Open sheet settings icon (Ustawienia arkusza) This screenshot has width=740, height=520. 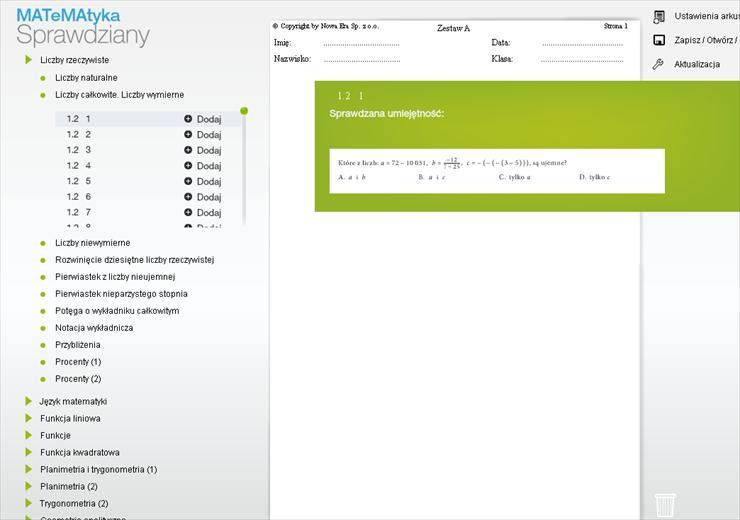(659, 17)
